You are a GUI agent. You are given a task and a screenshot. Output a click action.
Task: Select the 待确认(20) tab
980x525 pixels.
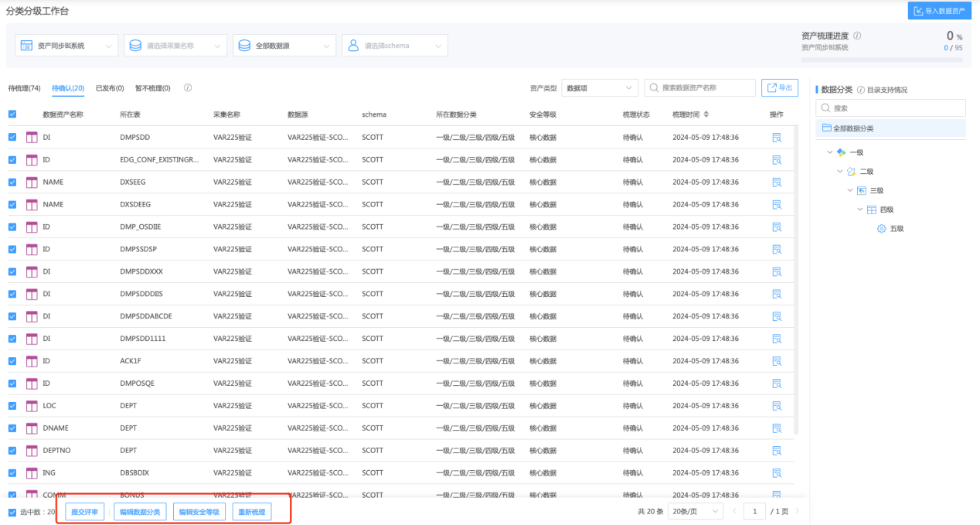click(x=68, y=88)
